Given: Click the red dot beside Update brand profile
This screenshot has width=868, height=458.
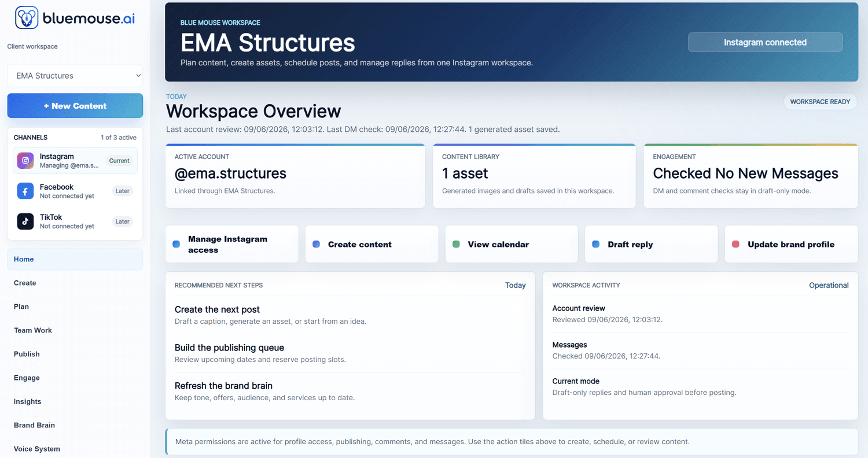Looking at the screenshot, I should 736,245.
